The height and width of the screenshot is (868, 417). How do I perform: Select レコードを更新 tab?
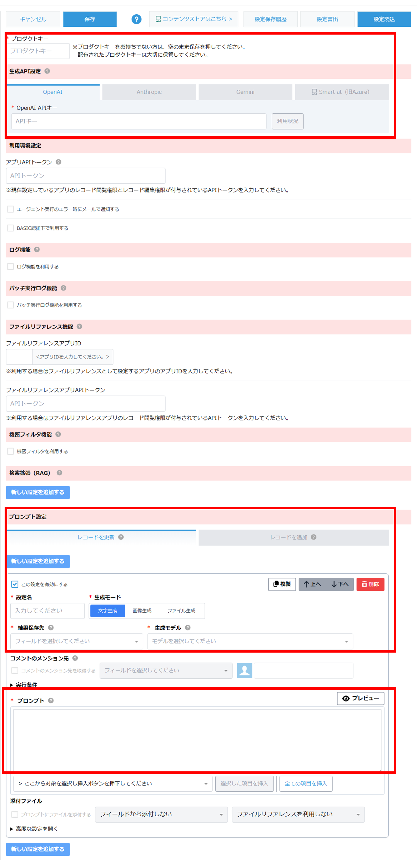[x=101, y=537]
